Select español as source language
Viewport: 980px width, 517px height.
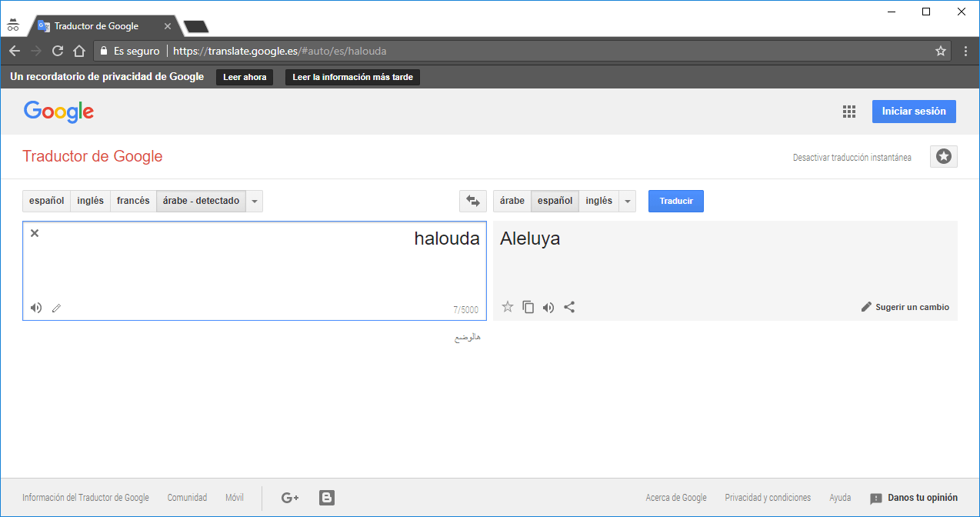[x=47, y=201]
